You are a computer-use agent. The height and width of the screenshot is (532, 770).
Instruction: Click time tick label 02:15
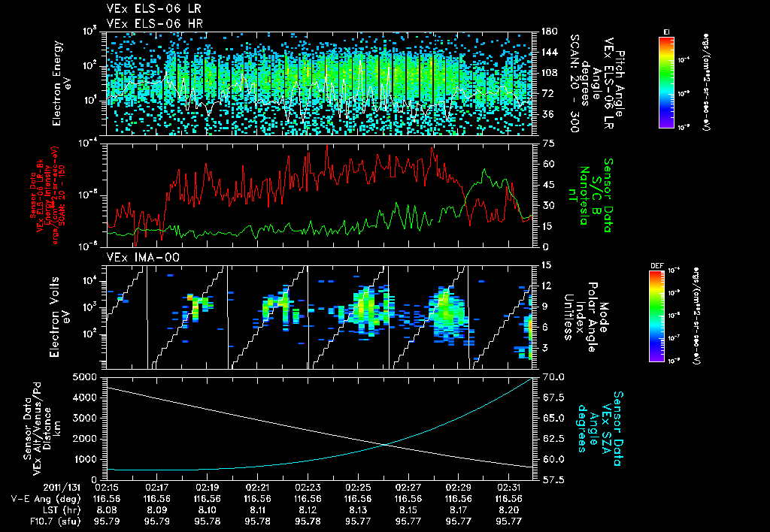(x=107, y=488)
